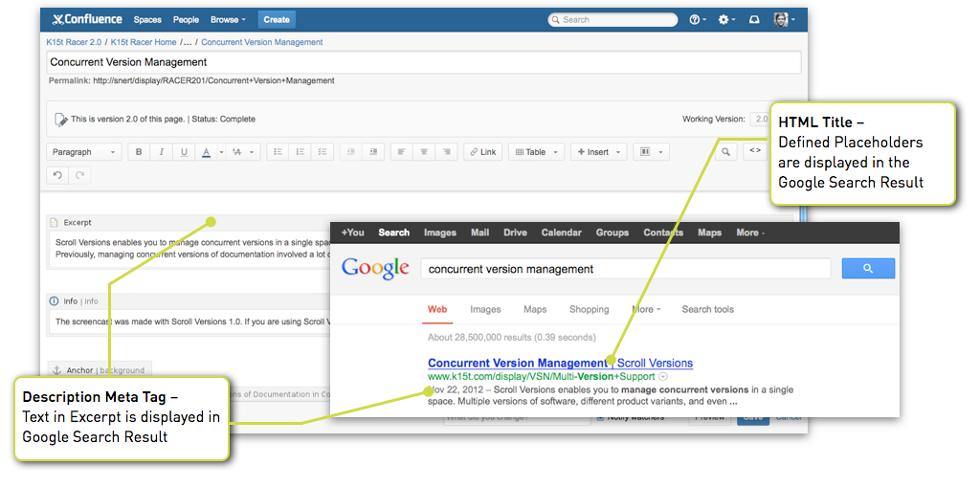Click 'This is version 2.0 of this page' text
The height and width of the screenshot is (488, 980).
pyautogui.click(x=128, y=119)
